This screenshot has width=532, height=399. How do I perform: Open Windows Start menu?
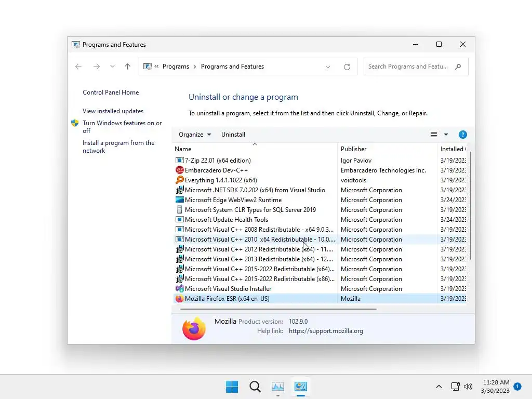pyautogui.click(x=232, y=387)
